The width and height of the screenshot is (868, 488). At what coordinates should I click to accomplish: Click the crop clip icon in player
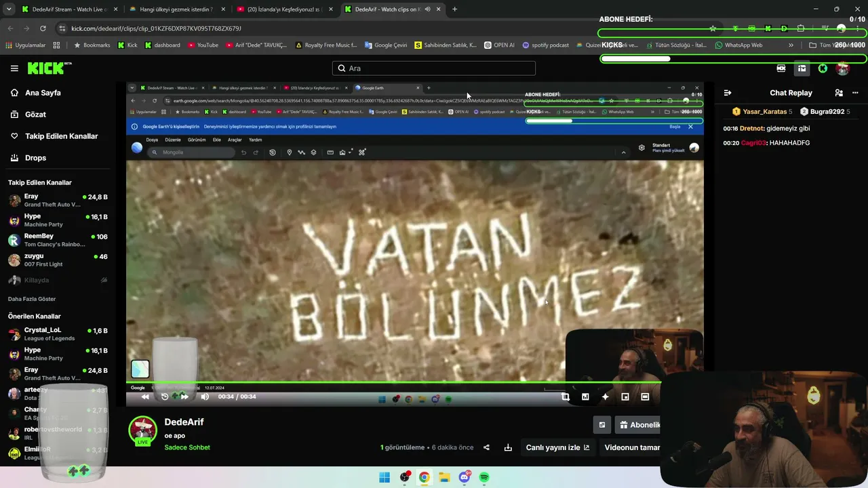566,397
